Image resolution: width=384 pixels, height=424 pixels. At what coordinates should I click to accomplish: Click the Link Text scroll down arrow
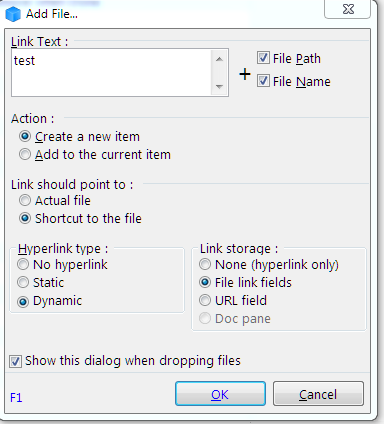click(219, 87)
